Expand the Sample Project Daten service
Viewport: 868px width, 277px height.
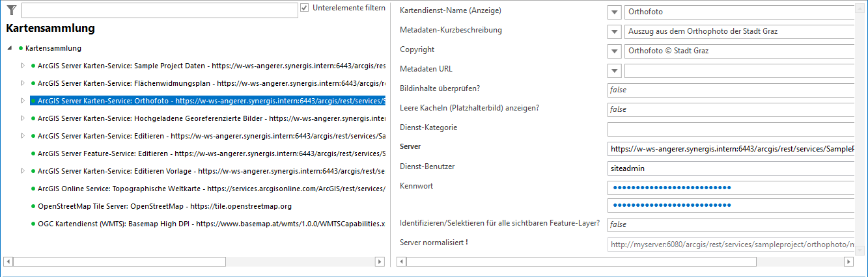click(23, 66)
